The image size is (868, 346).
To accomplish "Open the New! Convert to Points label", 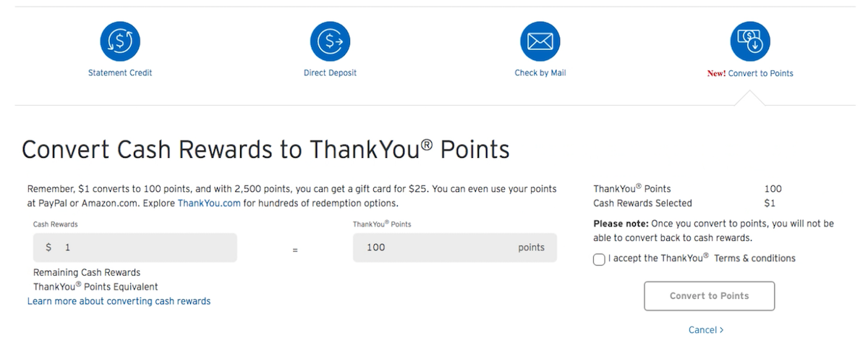I will coord(750,73).
